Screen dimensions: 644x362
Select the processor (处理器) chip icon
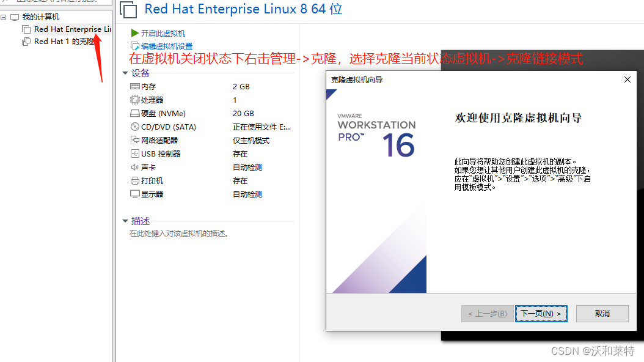(x=134, y=100)
